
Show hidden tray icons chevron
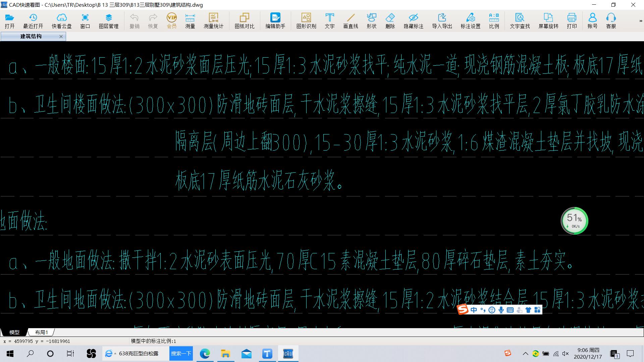[x=526, y=354]
